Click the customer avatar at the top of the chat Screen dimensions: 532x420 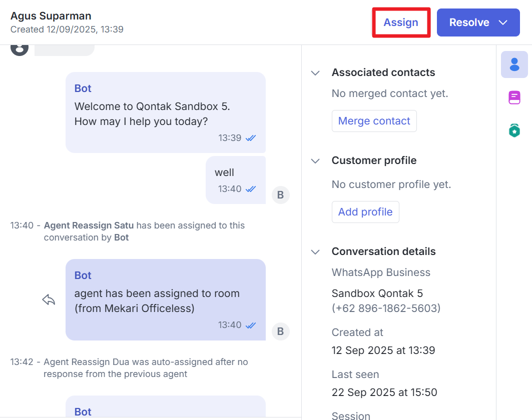click(20, 48)
